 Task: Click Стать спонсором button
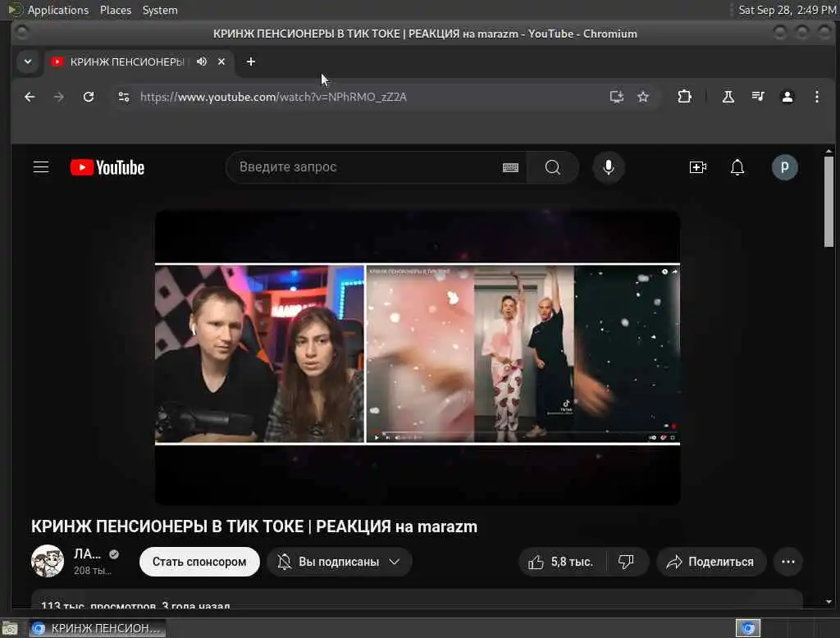[199, 562]
